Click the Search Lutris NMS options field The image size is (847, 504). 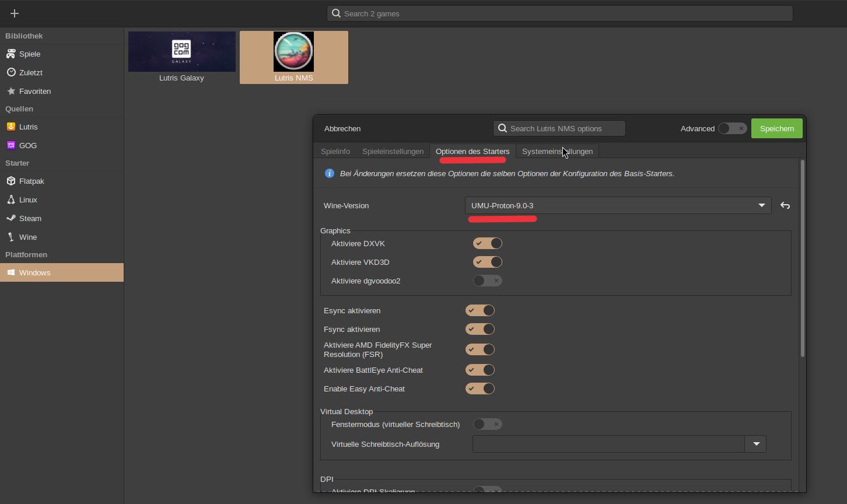point(559,128)
